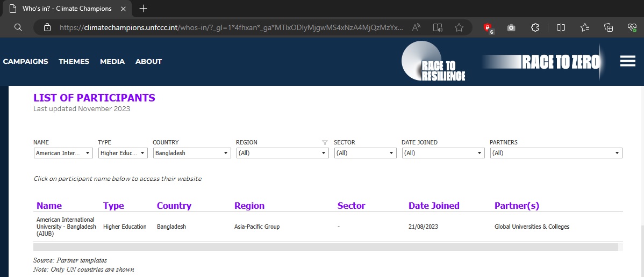Viewport: 644px width, 277px height.
Task: Click the Region filter funnel icon
Action: [325, 142]
